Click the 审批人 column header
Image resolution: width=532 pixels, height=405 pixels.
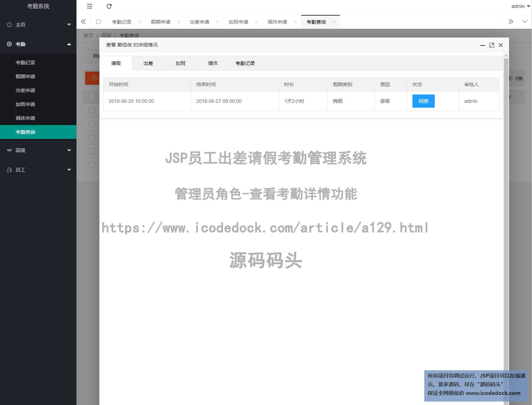pos(479,84)
